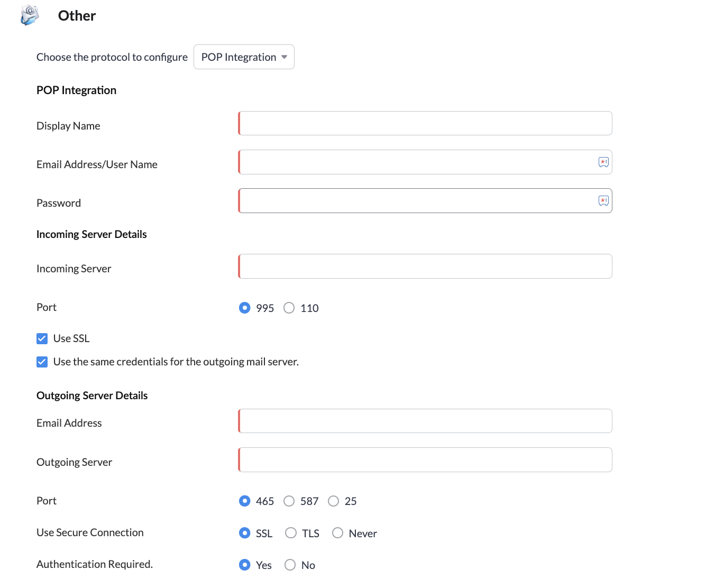715x588 pixels.
Task: Focus the Incoming Server text field
Action: coord(425,267)
